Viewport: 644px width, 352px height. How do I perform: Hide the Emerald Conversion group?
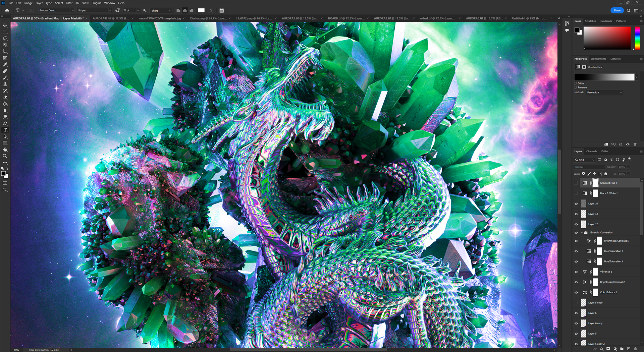[576, 233]
